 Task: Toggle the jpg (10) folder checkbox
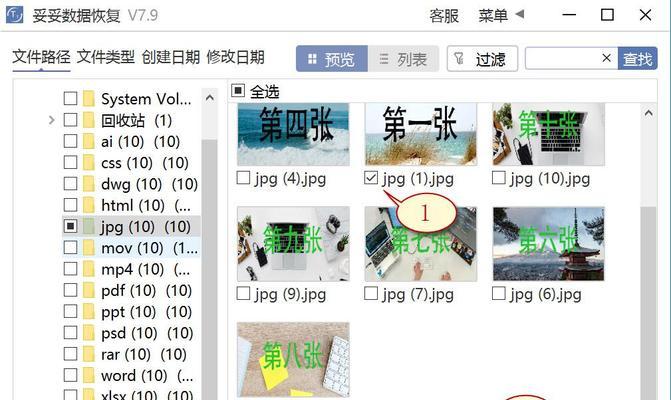tap(70, 226)
